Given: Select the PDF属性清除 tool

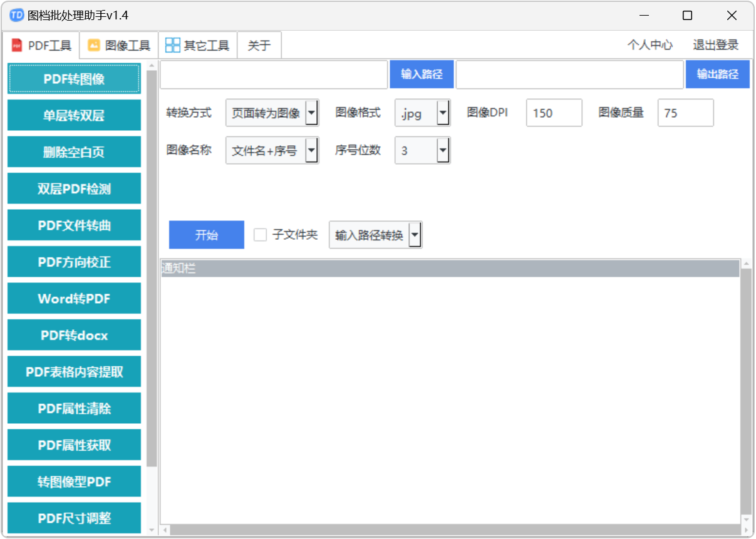Looking at the screenshot, I should 74,409.
